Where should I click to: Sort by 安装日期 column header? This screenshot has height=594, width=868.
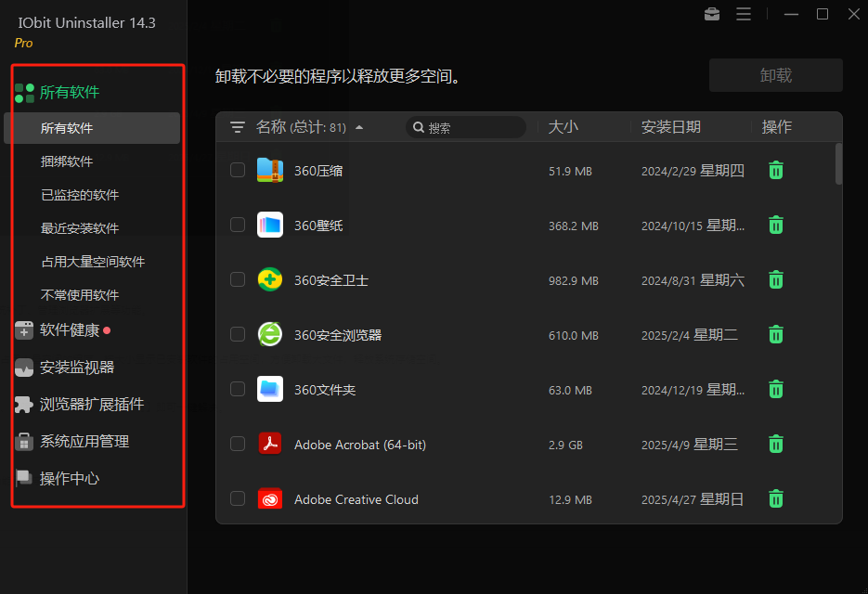click(671, 127)
